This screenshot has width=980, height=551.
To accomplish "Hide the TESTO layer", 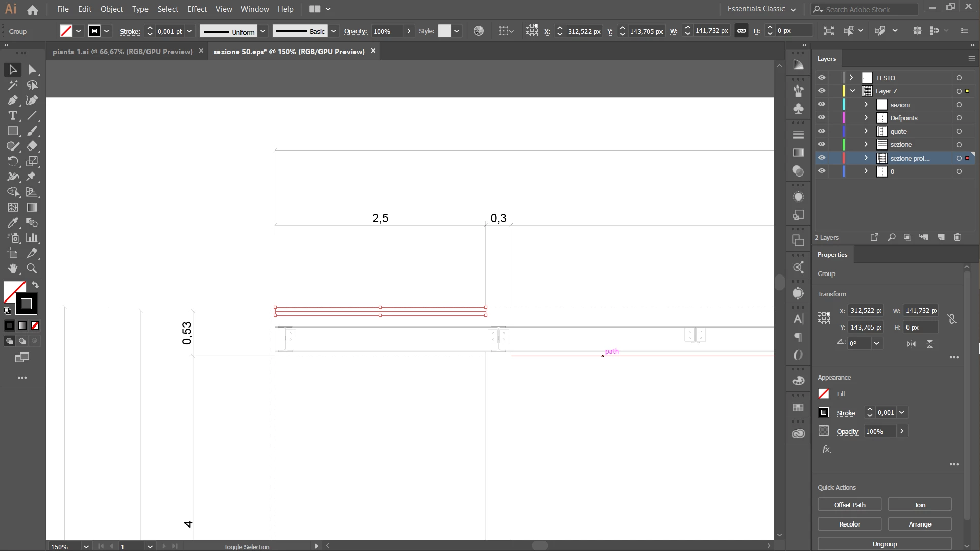I will (821, 78).
